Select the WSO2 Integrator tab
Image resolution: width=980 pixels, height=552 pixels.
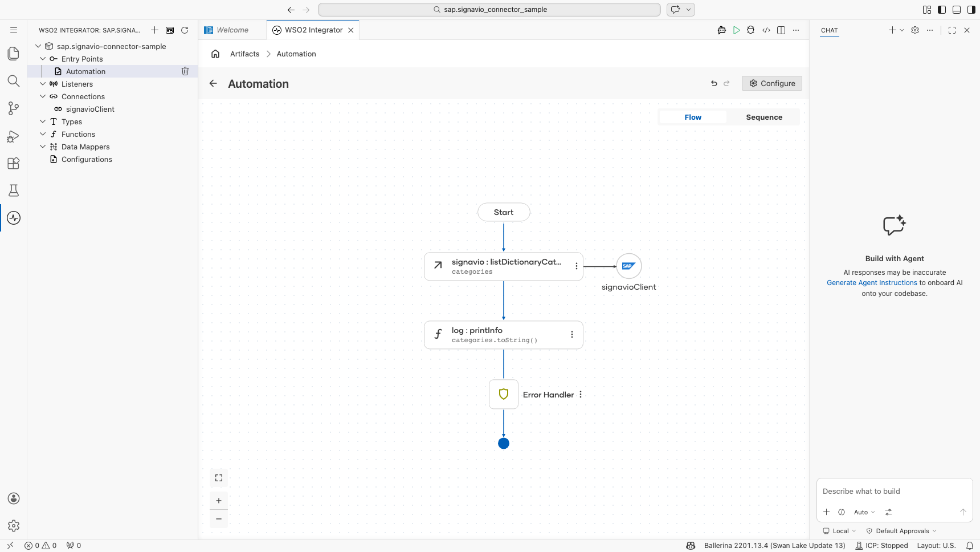pyautogui.click(x=313, y=30)
